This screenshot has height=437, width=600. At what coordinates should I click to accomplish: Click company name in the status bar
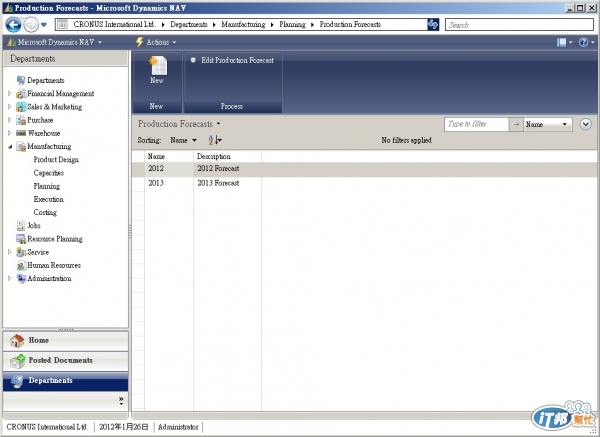(x=47, y=427)
